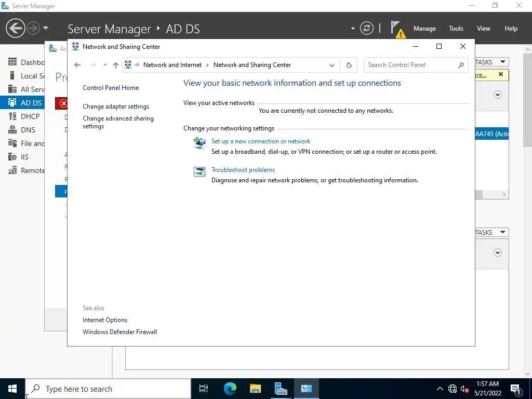Open File and Storage Services in sidebar
The width and height of the screenshot is (532, 399).
click(22, 143)
